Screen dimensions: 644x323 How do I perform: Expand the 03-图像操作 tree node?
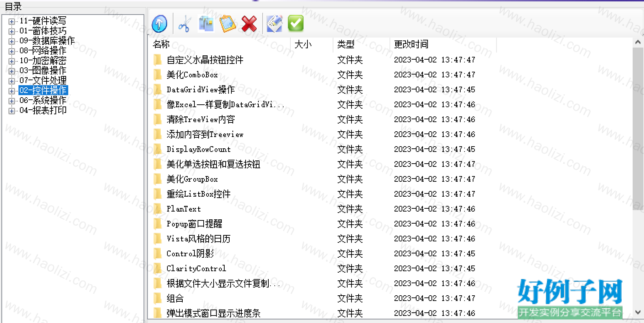tap(12, 71)
